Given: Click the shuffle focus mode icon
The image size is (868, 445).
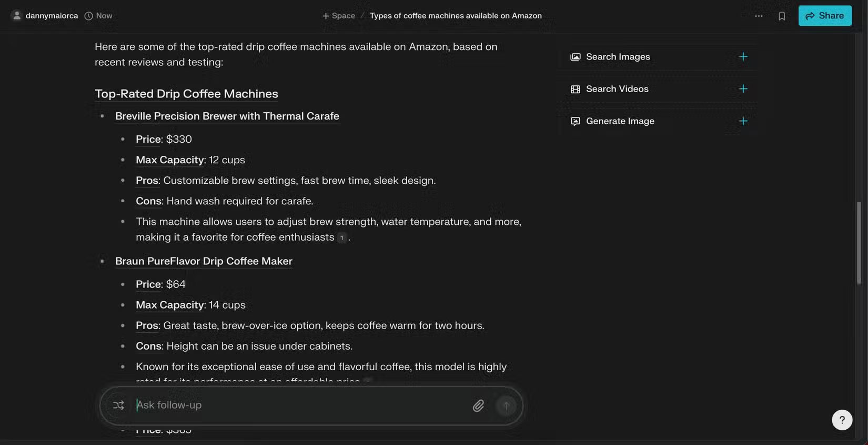Looking at the screenshot, I should 118,405.
